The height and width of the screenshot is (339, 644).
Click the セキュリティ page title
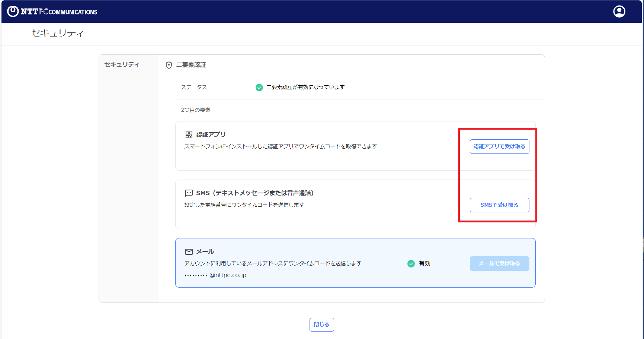point(58,33)
